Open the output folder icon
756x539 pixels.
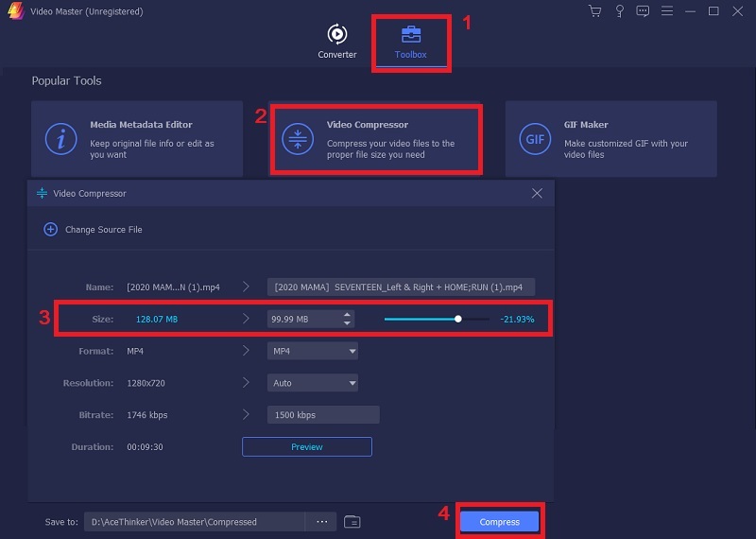point(352,522)
